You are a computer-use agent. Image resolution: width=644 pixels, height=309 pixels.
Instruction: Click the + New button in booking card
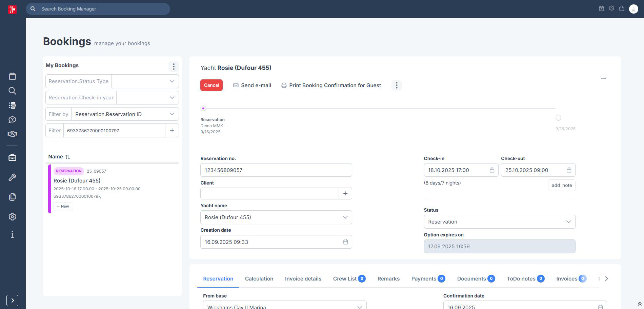pyautogui.click(x=63, y=206)
